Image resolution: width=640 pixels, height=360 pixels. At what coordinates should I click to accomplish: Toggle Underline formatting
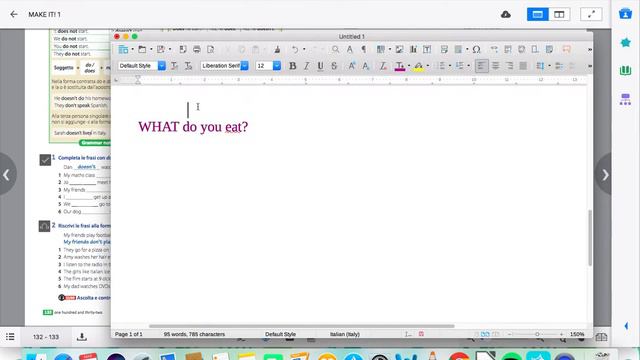tap(320, 66)
